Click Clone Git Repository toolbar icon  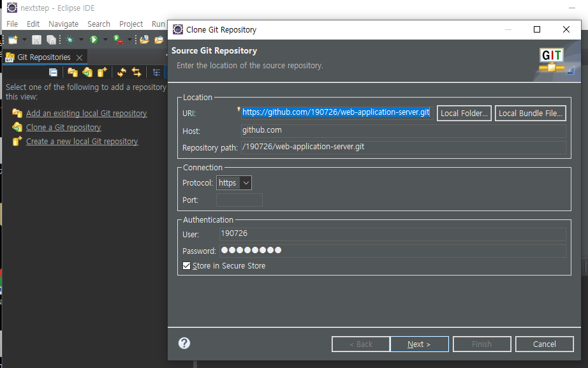tap(87, 73)
